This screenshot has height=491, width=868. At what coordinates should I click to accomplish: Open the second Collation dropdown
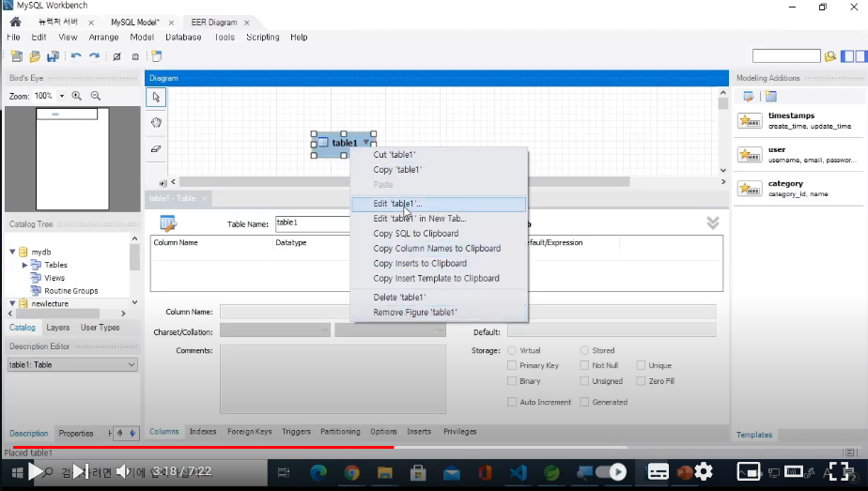[x=390, y=330]
